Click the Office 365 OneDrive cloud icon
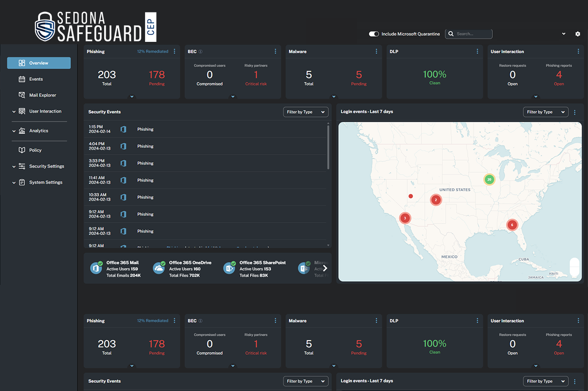Screen dimensions: 588x391 click(159, 268)
